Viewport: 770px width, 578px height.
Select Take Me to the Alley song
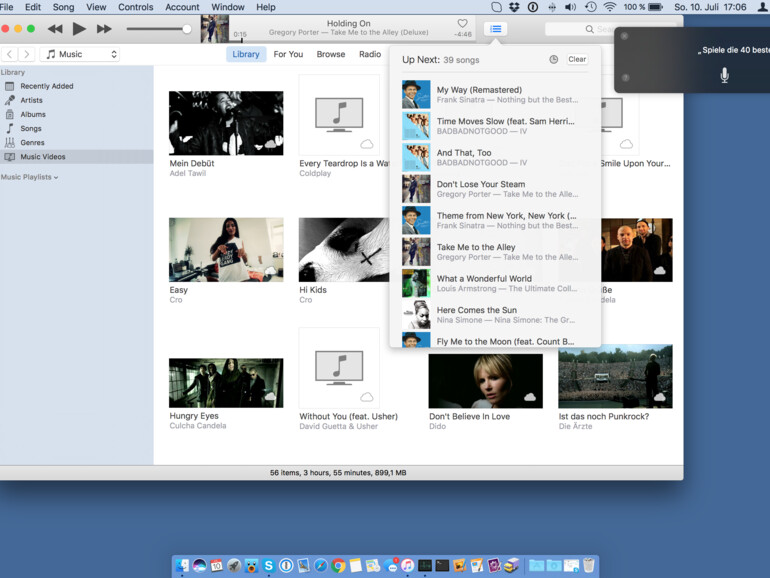(x=495, y=251)
